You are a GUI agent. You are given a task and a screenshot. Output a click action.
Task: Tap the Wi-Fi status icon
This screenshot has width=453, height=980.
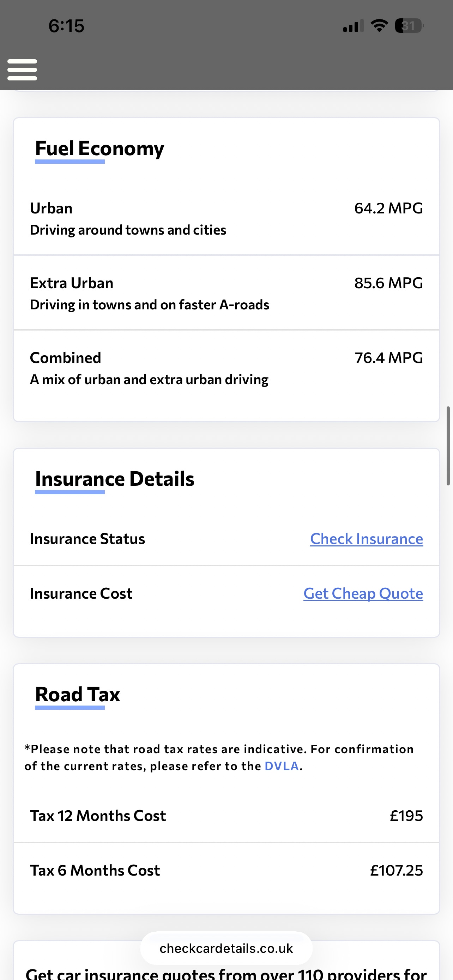[x=379, y=26]
